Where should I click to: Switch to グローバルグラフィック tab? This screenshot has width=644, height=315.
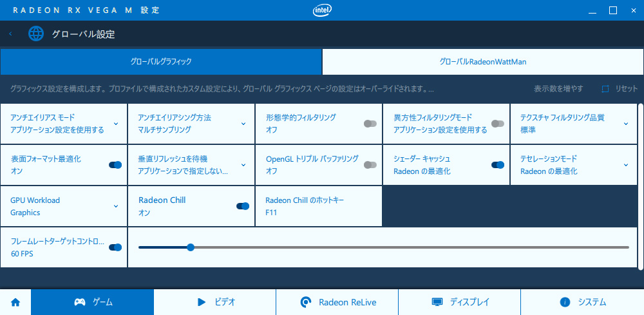pos(161,62)
